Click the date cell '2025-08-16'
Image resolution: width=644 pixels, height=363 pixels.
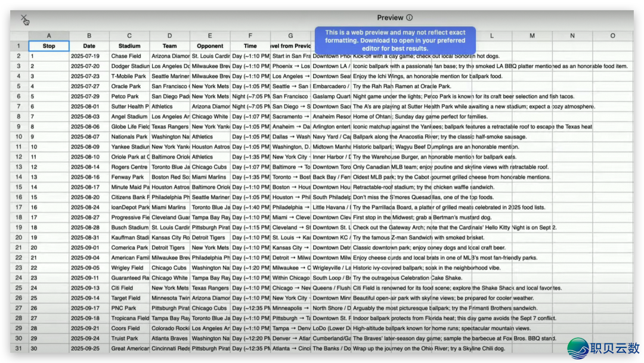click(x=89, y=177)
